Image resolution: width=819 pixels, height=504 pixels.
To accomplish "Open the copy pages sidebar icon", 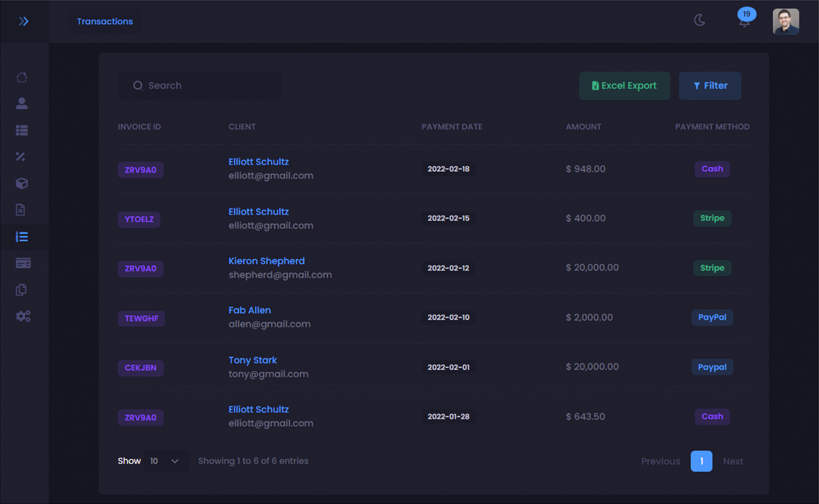I will [22, 289].
